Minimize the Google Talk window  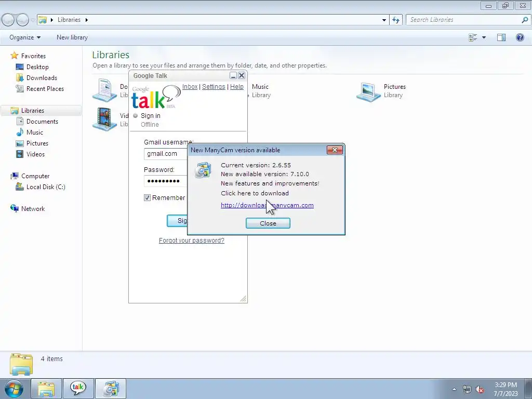[x=233, y=75]
